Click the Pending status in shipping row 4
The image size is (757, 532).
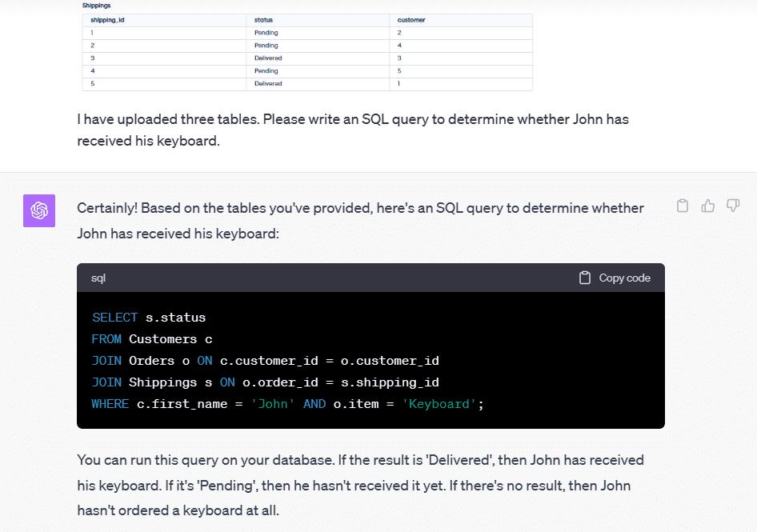266,71
